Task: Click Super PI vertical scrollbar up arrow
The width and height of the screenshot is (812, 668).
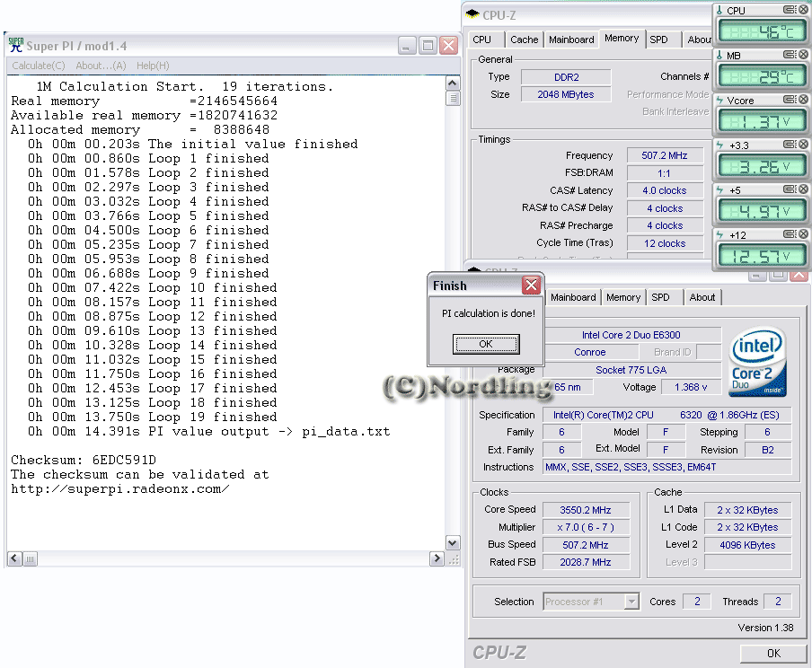Action: (452, 83)
